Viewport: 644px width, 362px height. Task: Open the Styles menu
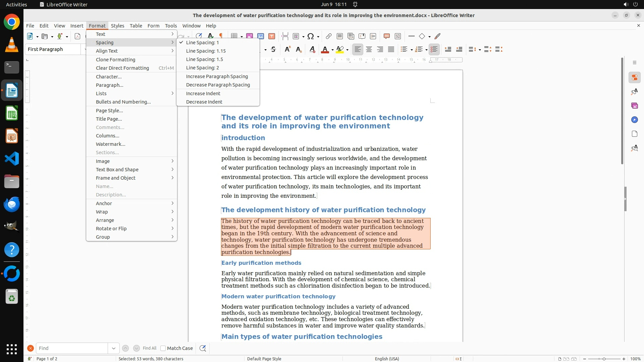(117, 26)
